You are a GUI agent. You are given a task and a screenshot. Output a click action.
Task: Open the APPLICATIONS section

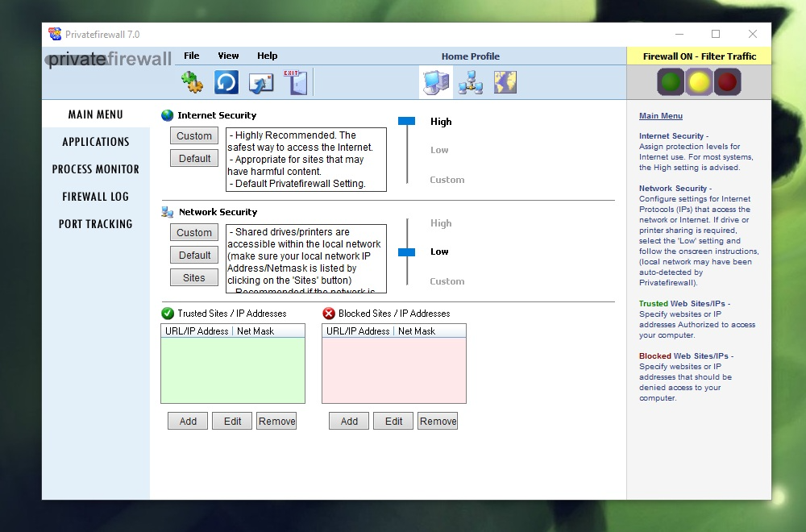pyautogui.click(x=96, y=141)
